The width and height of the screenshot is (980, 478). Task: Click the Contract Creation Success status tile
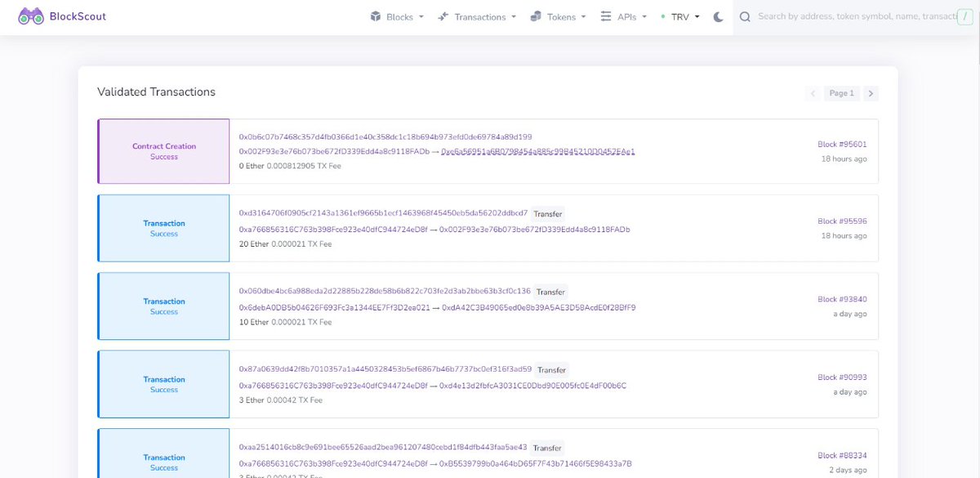pos(163,151)
